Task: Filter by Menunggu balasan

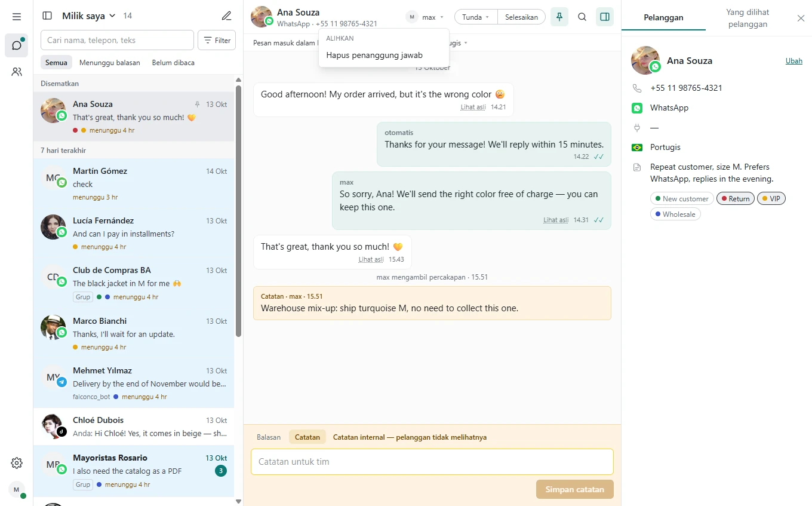Action: tap(110, 62)
